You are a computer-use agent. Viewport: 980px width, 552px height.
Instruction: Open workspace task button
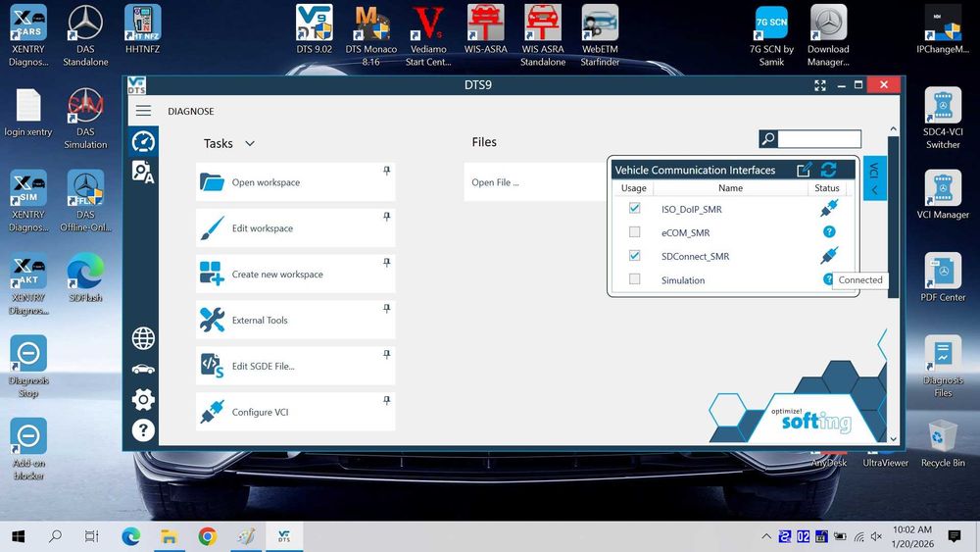tap(295, 182)
